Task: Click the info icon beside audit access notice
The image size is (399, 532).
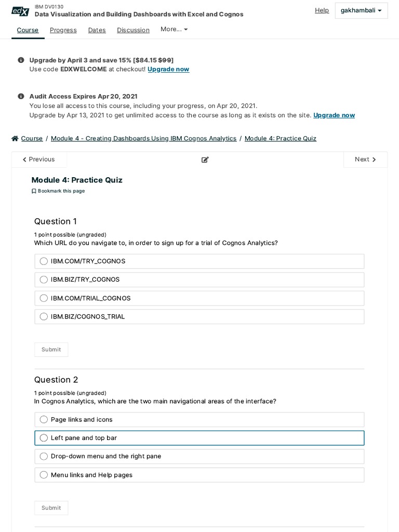Action: [x=21, y=96]
